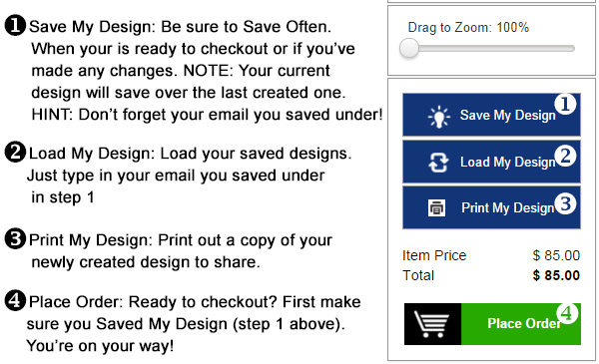Open saved designs via Load My Design

[491, 162]
